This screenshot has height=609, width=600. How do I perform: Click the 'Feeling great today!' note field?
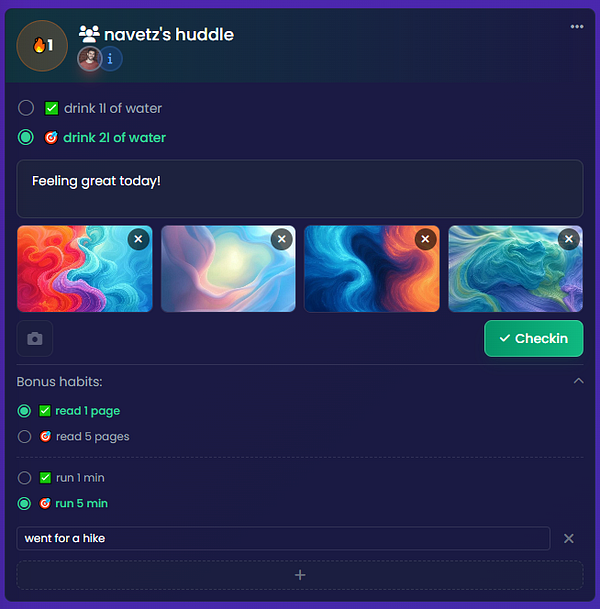tap(300, 189)
